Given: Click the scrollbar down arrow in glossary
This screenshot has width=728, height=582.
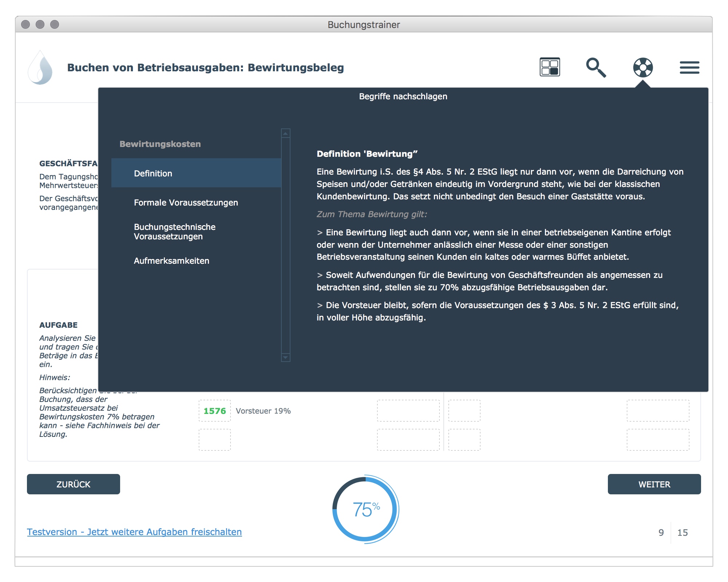Looking at the screenshot, I should [x=286, y=357].
